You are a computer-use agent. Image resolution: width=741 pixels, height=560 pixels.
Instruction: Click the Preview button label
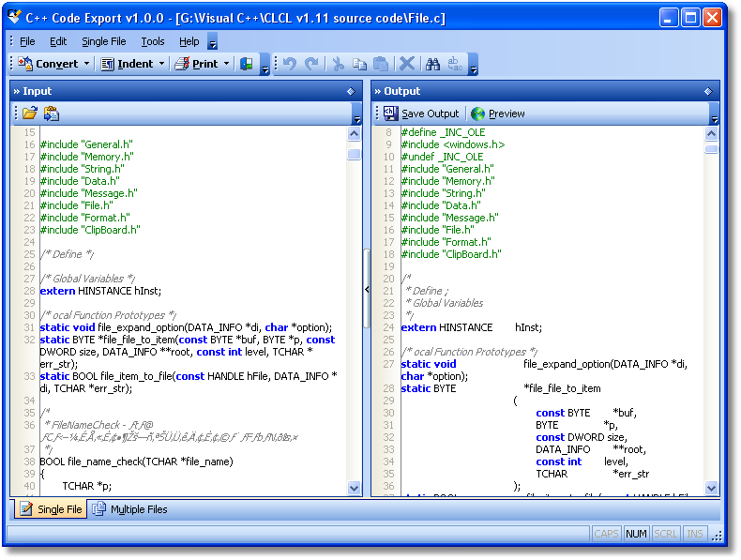(507, 114)
